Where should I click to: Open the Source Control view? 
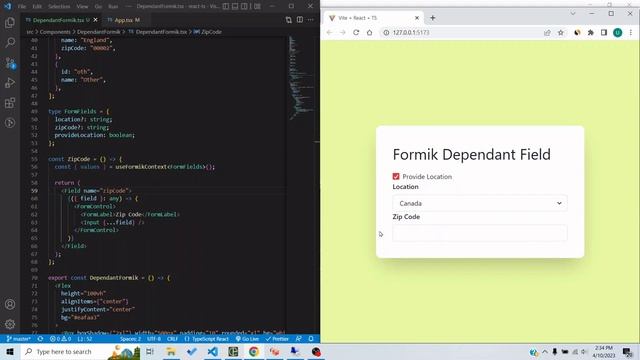(10, 63)
